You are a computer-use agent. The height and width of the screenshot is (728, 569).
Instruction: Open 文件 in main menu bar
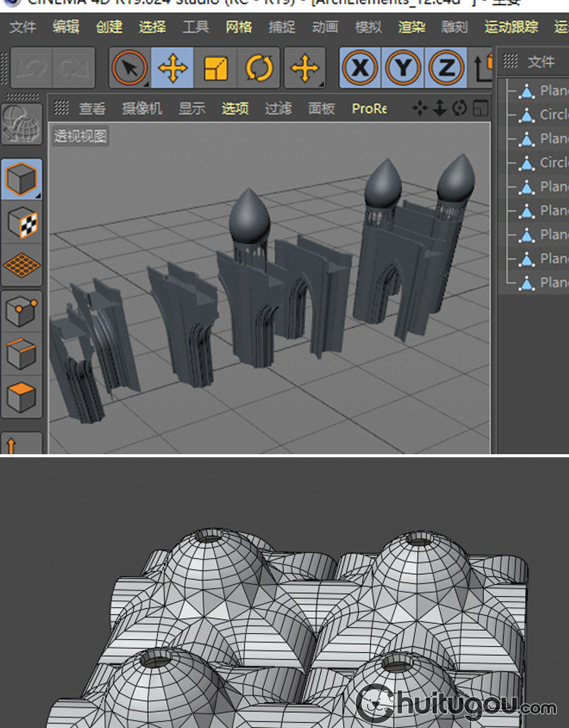click(x=22, y=27)
